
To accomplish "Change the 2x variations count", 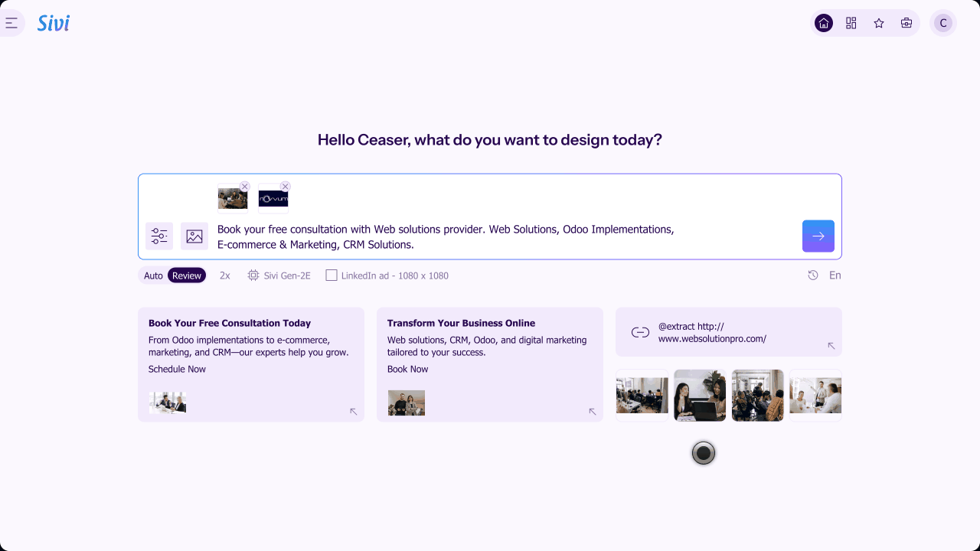I will pyautogui.click(x=225, y=275).
